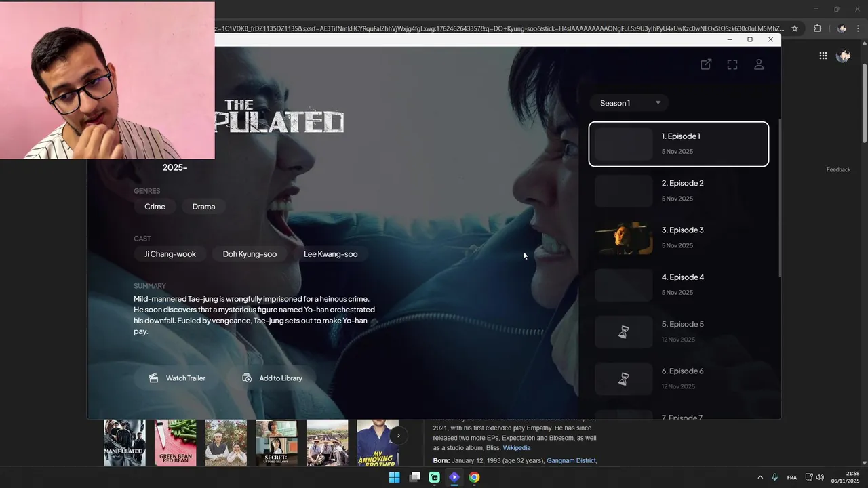Select Episode 2 in the episode list
The image size is (868, 488).
679,190
